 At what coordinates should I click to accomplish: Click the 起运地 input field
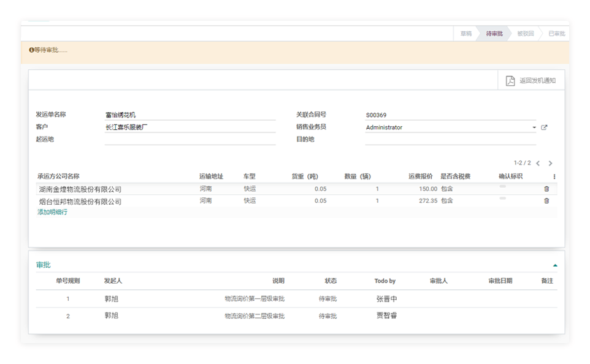pos(190,140)
